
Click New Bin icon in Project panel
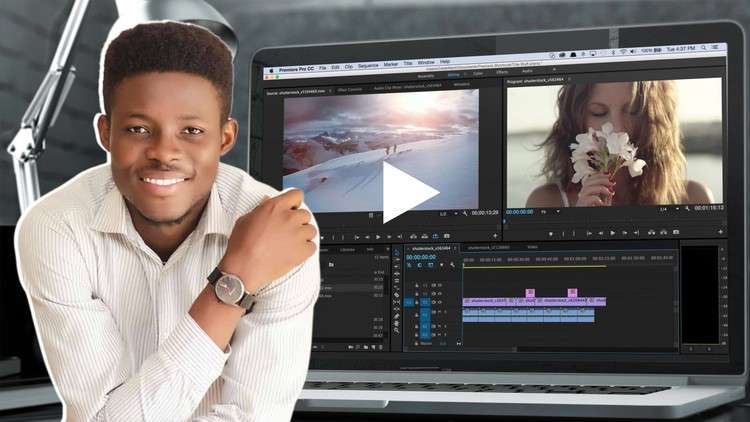coord(365,347)
